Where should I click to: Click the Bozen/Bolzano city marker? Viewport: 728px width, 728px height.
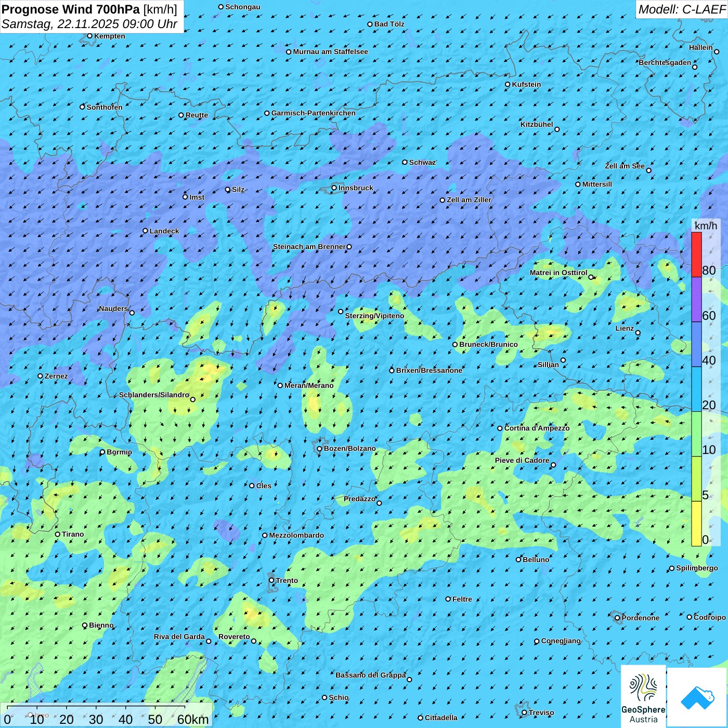[320, 449]
